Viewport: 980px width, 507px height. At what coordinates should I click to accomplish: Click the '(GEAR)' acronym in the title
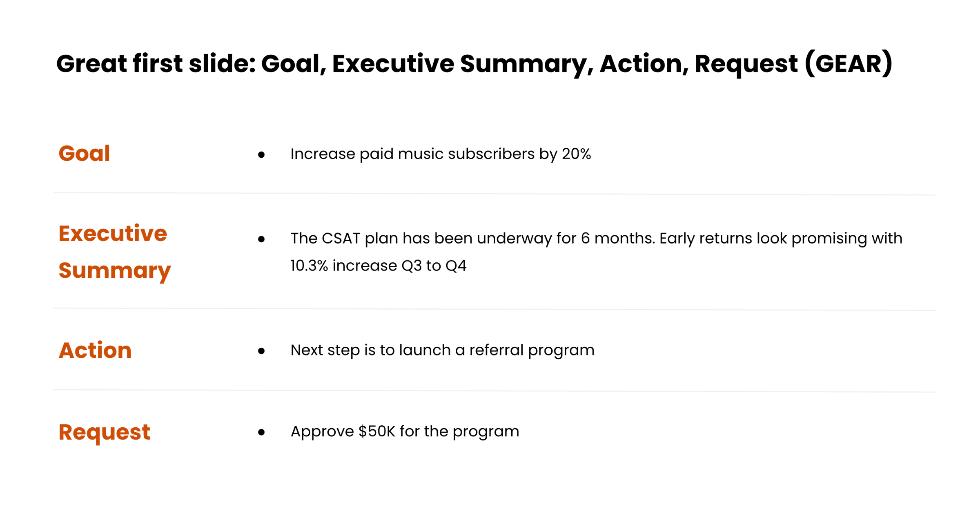pos(849,64)
